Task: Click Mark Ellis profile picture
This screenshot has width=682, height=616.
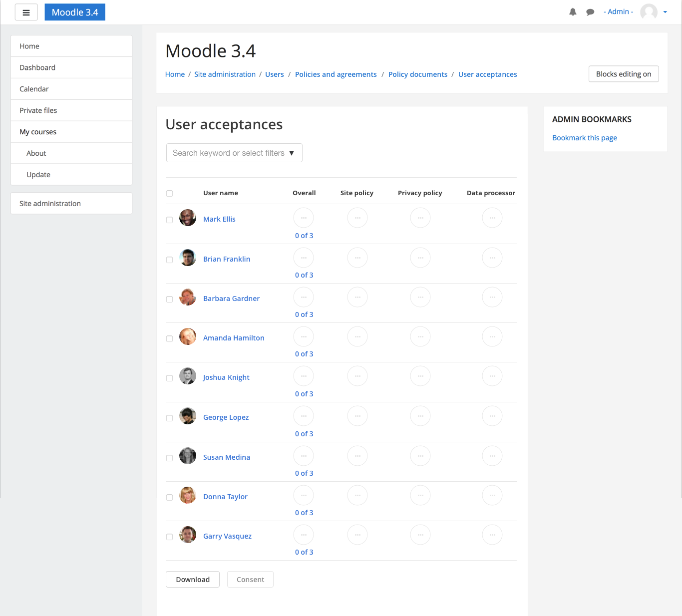Action: [188, 218]
